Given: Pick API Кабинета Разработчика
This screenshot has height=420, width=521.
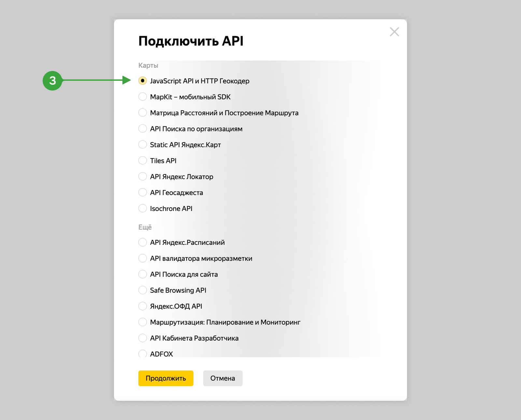Looking at the screenshot, I should click(x=143, y=338).
